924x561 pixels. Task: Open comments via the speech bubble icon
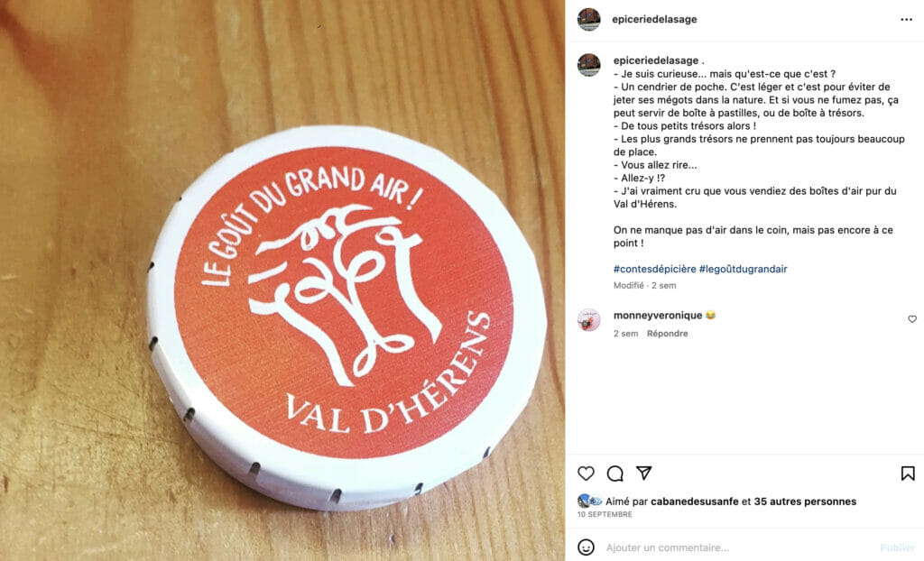coord(615,474)
